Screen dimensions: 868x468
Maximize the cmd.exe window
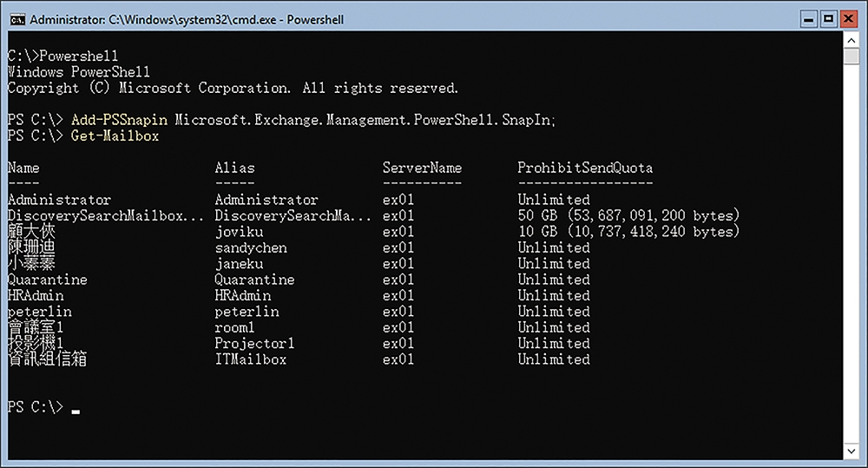[x=829, y=19]
